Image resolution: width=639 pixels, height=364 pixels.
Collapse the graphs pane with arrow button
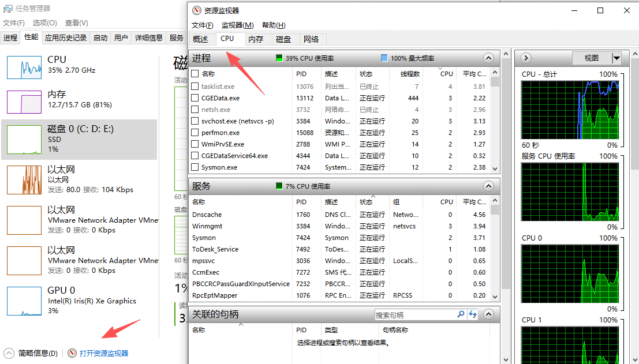(x=526, y=58)
